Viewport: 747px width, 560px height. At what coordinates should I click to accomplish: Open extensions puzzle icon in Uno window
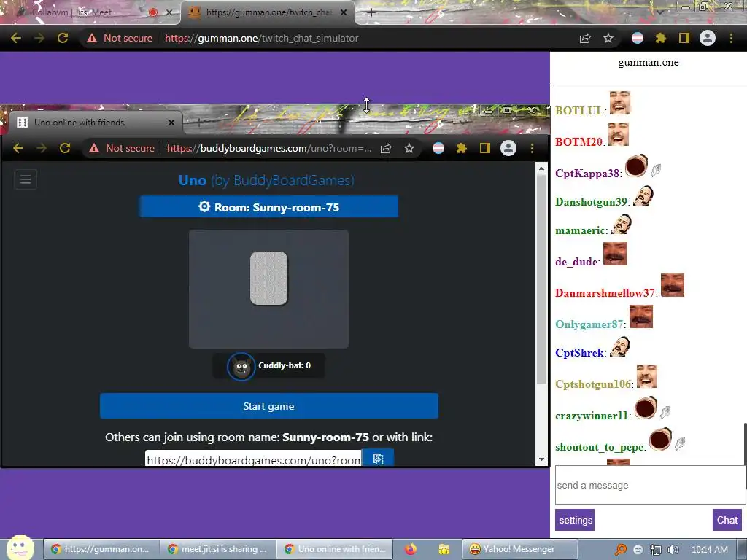pyautogui.click(x=462, y=148)
